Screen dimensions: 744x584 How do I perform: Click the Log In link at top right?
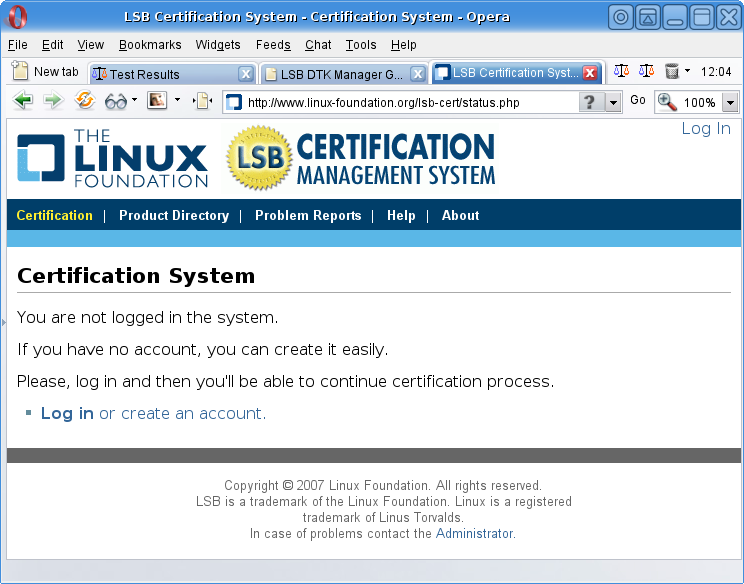click(706, 129)
